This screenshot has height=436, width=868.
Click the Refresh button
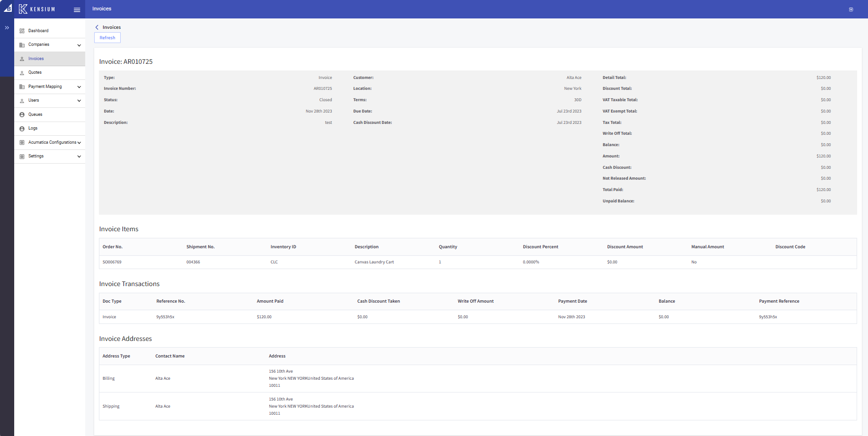[107, 37]
